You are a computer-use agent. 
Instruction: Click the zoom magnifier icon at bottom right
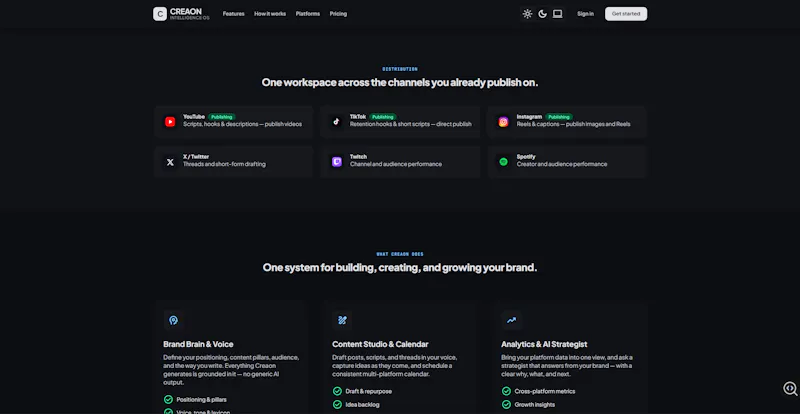point(790,389)
